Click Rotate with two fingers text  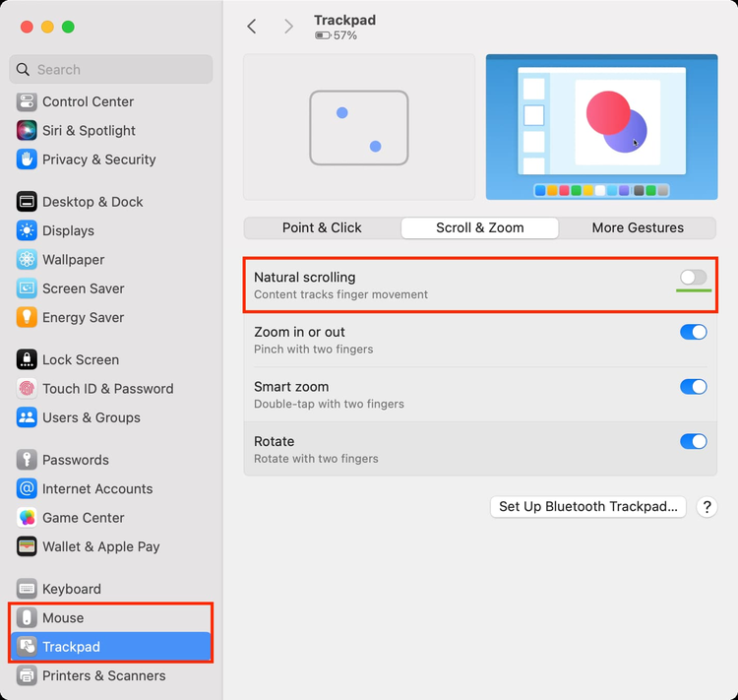(x=316, y=459)
